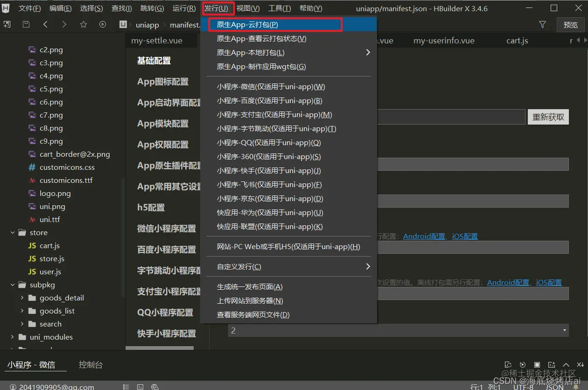588x390 pixels.
Task: Click the restart icon in the bottom panel toolbar
Action: [x=523, y=365]
